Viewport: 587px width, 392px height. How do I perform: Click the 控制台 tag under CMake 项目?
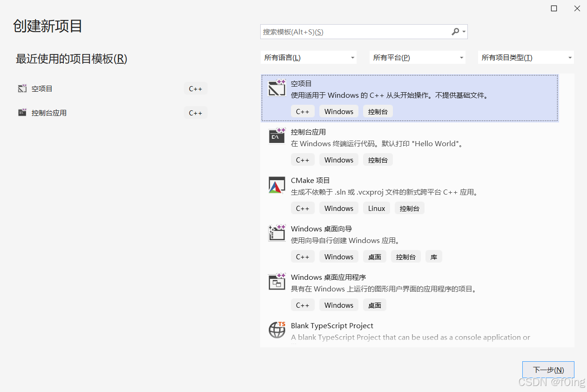coord(410,208)
